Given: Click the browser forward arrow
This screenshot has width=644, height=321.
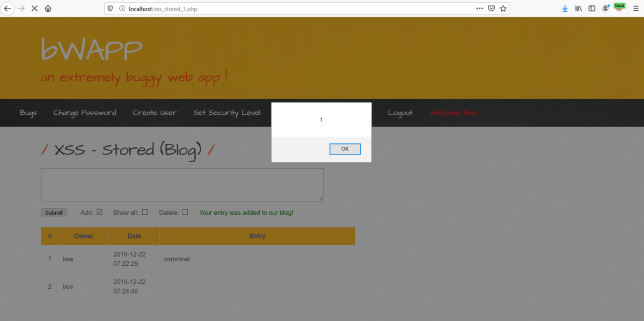Looking at the screenshot, I should [21, 9].
